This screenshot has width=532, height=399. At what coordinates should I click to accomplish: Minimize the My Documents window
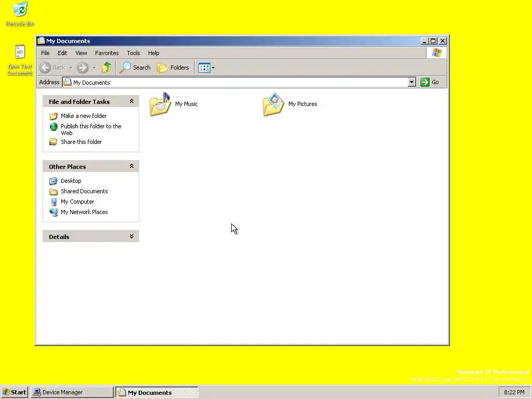(424, 41)
